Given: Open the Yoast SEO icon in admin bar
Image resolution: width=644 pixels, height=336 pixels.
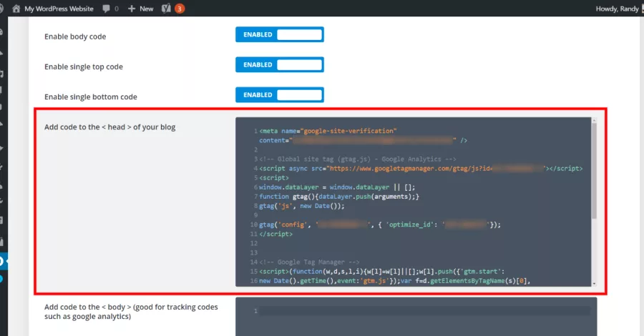Looking at the screenshot, I should pyautogui.click(x=166, y=9).
